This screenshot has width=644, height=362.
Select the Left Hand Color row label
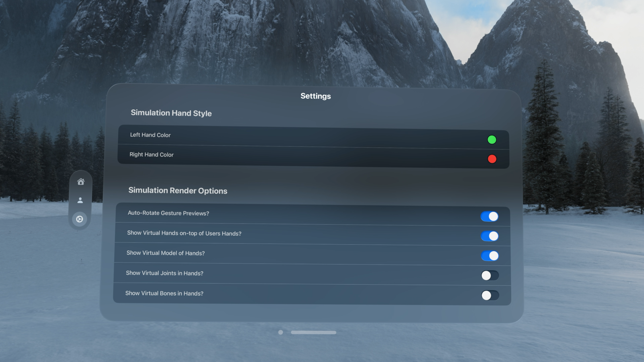[150, 135]
